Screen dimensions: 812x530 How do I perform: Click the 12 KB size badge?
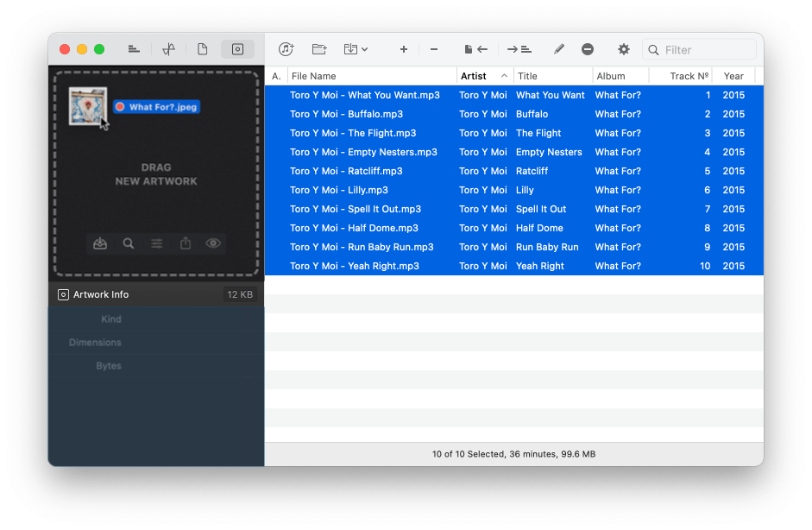[240, 295]
